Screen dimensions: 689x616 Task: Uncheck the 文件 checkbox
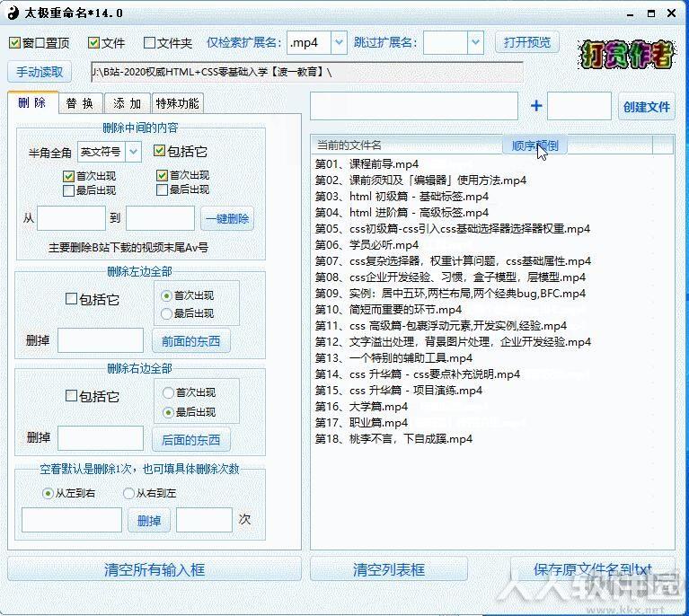[93, 42]
